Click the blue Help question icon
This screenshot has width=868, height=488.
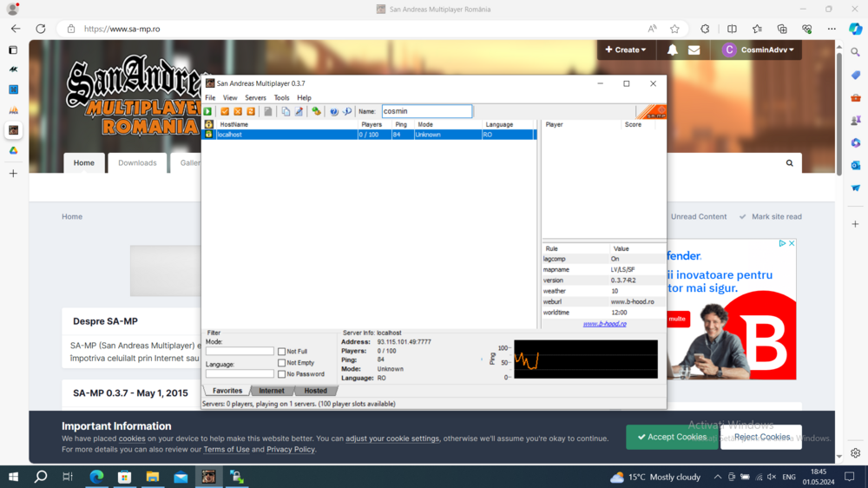coord(334,111)
